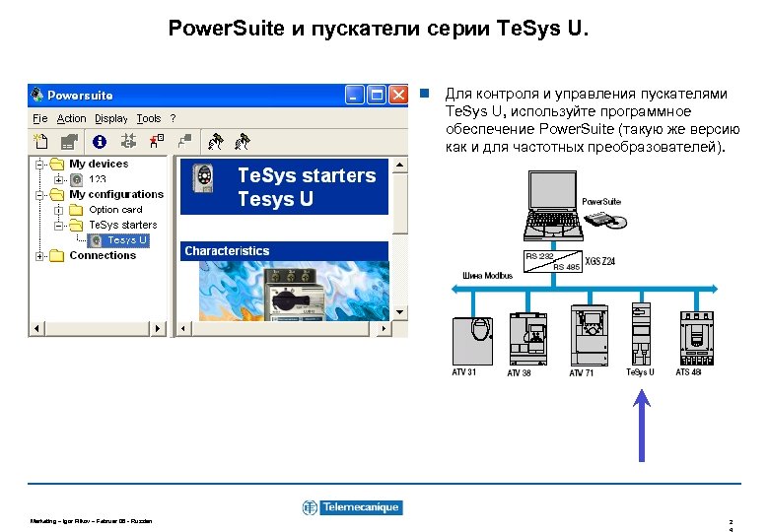Click the greyed-out disconnect toolbar icon
Screen dimensions: 769x532
[x=185, y=141]
